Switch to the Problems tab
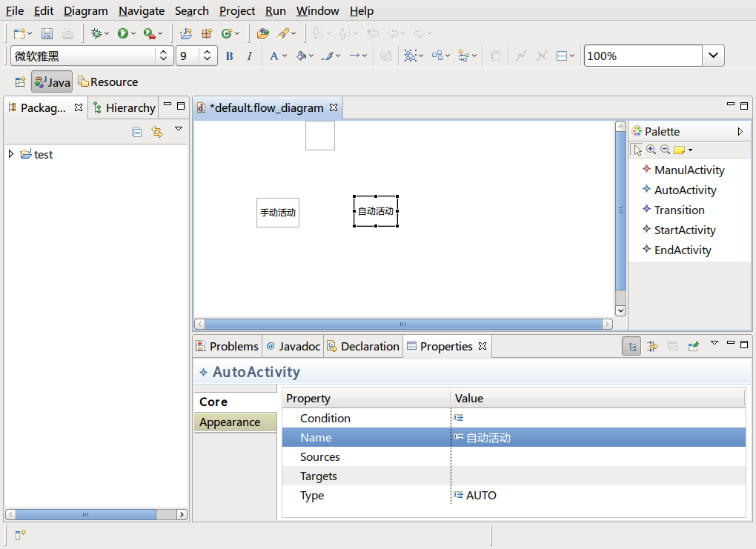This screenshot has width=756, height=549. (227, 346)
